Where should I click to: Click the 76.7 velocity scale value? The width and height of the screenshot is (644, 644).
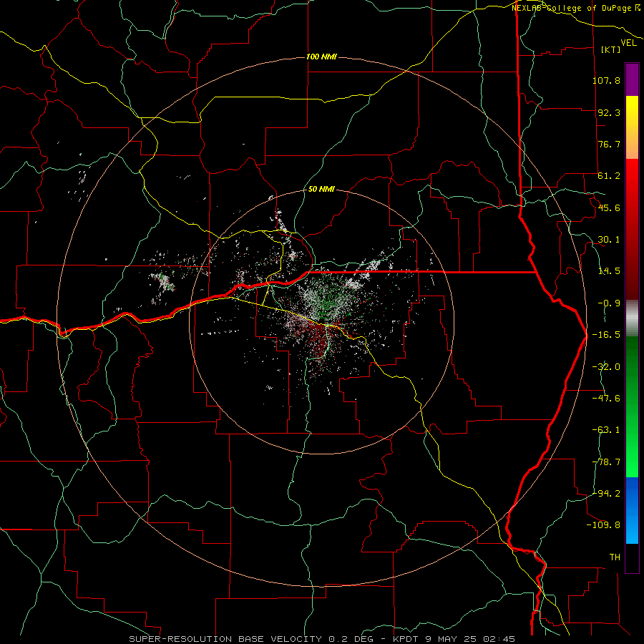pos(609,144)
